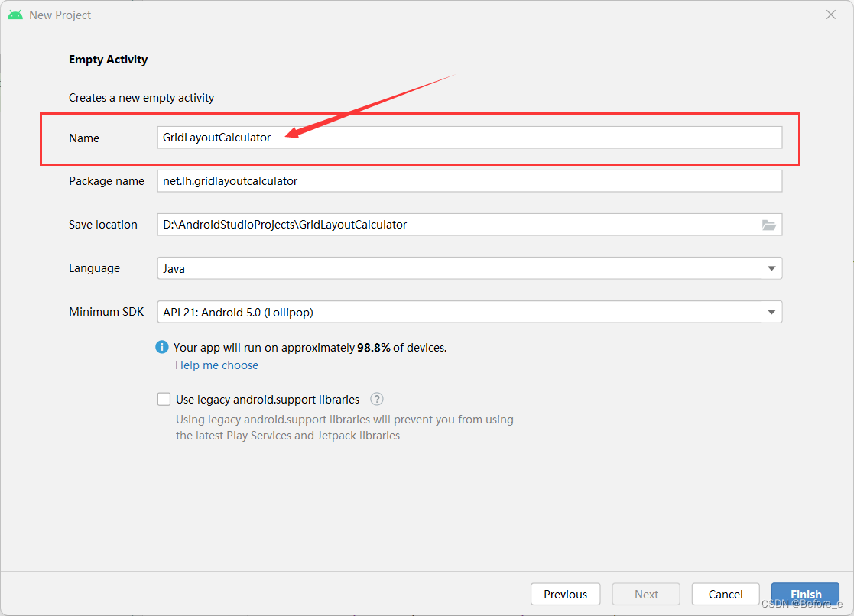Click the blue info icon beside device coverage
The width and height of the screenshot is (854, 616).
162,347
